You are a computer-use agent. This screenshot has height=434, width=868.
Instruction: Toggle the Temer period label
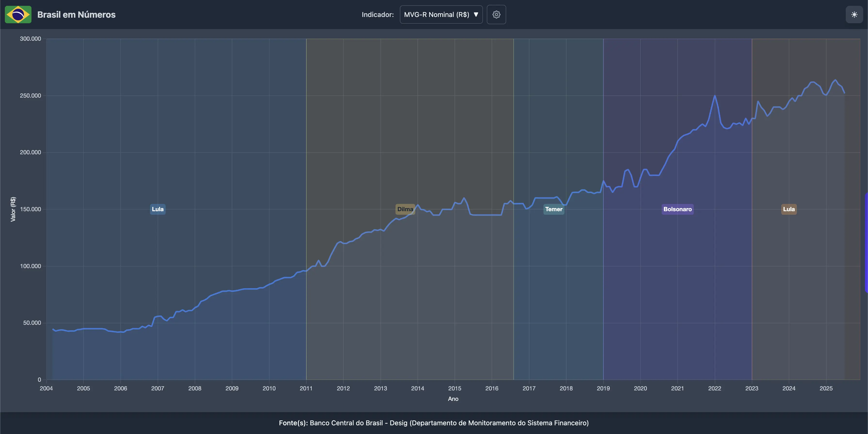(x=554, y=209)
